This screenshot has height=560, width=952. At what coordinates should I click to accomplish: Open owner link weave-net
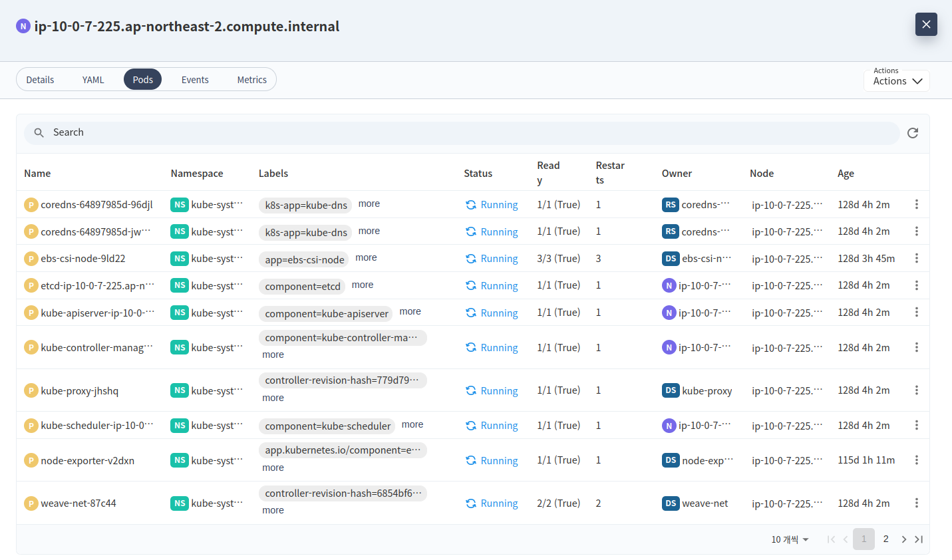coord(705,503)
